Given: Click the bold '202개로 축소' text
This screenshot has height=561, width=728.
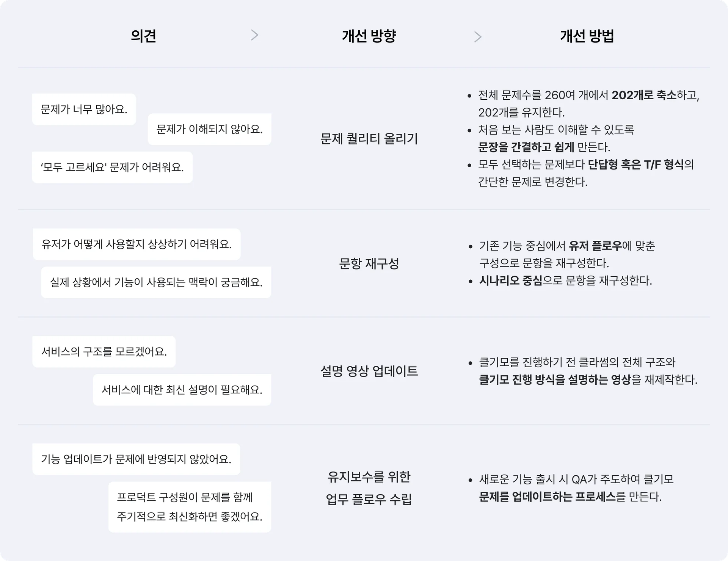Looking at the screenshot, I should (644, 95).
